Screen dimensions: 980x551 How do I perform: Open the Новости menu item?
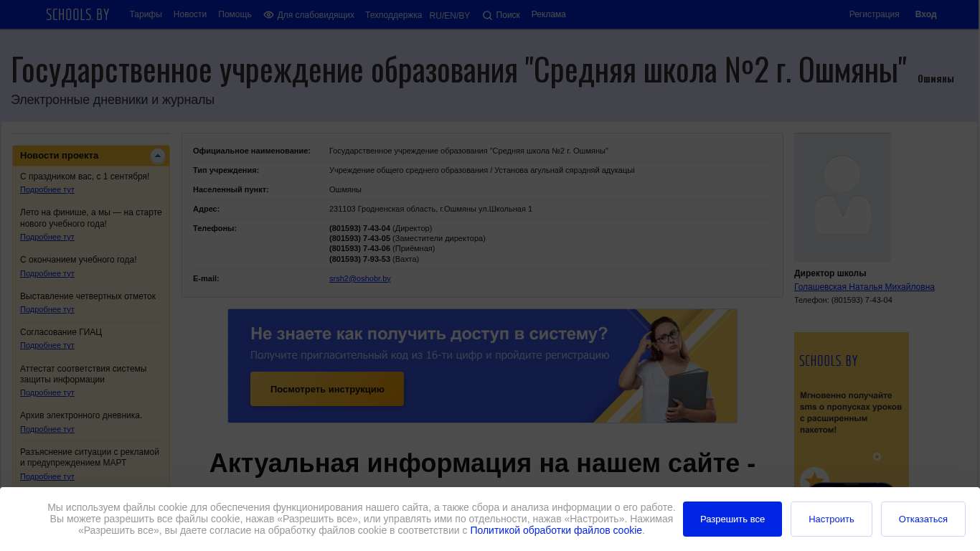pyautogui.click(x=190, y=14)
